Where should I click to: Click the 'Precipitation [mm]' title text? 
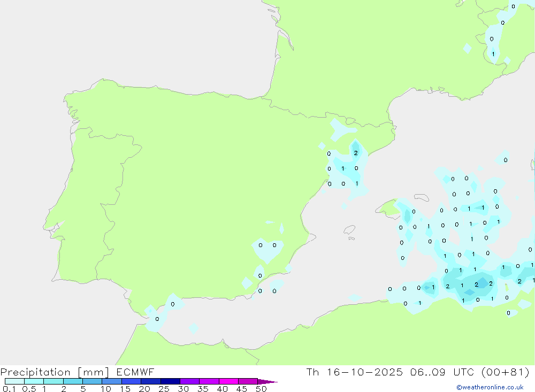tap(55, 372)
